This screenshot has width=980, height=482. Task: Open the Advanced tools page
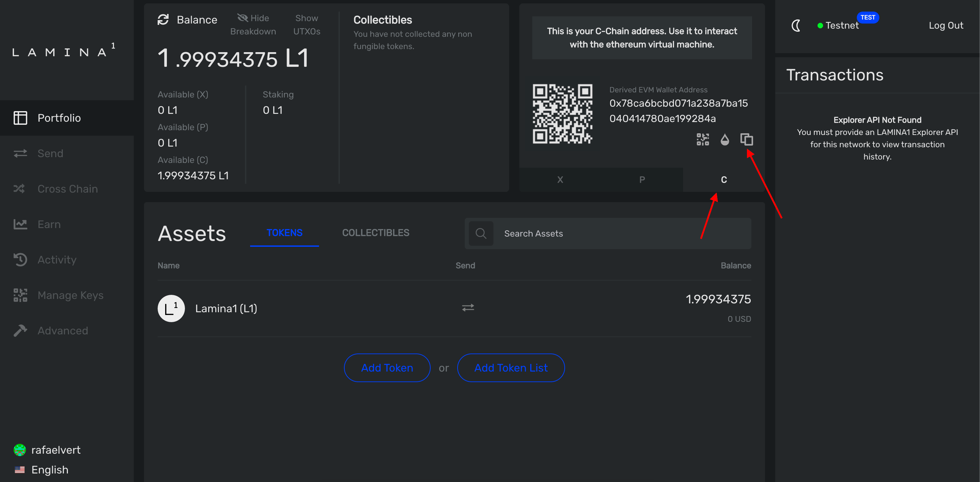pos(67,330)
